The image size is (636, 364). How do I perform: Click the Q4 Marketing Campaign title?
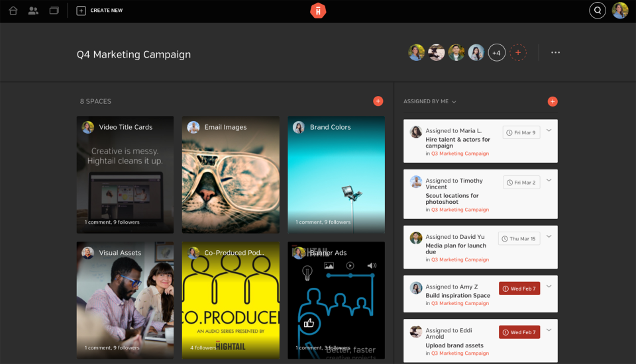[134, 55]
